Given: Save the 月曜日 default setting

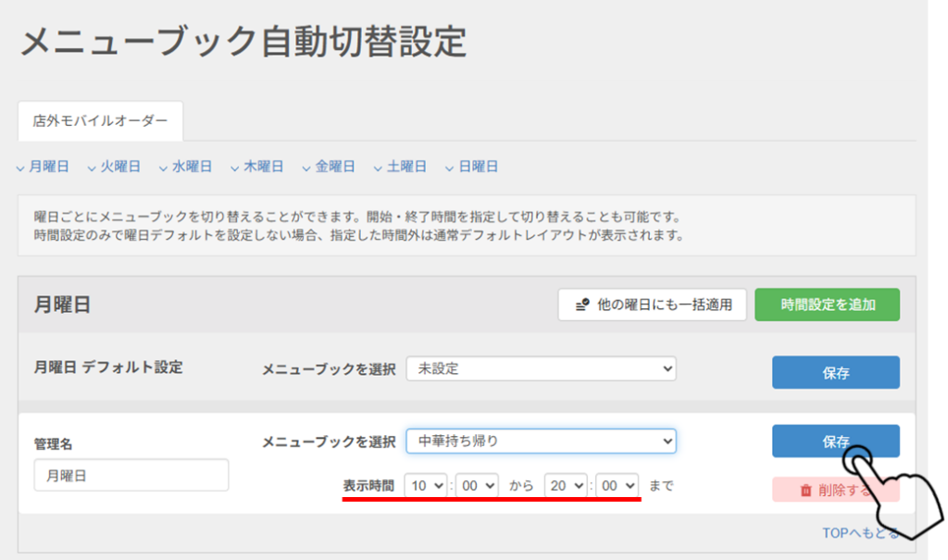Looking at the screenshot, I should click(835, 373).
